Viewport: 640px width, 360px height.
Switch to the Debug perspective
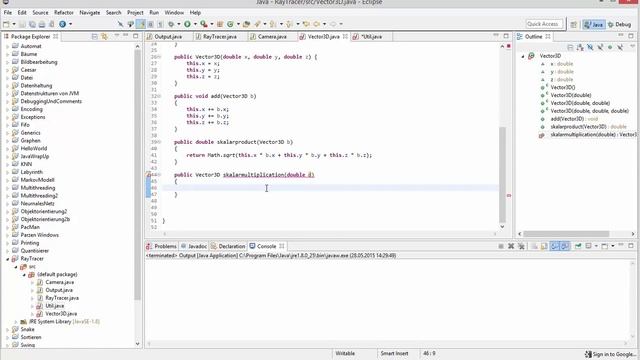[620, 24]
